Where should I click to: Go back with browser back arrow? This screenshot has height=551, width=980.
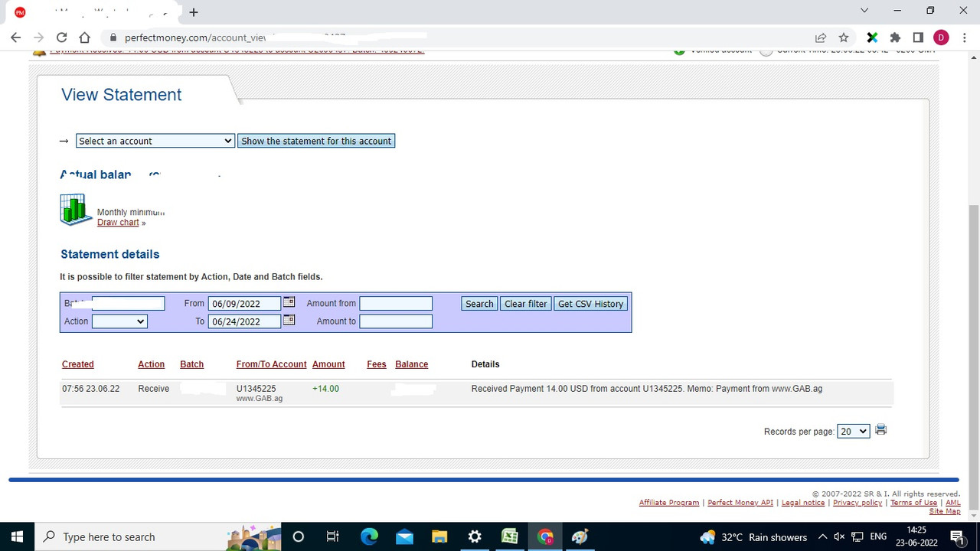(x=15, y=37)
